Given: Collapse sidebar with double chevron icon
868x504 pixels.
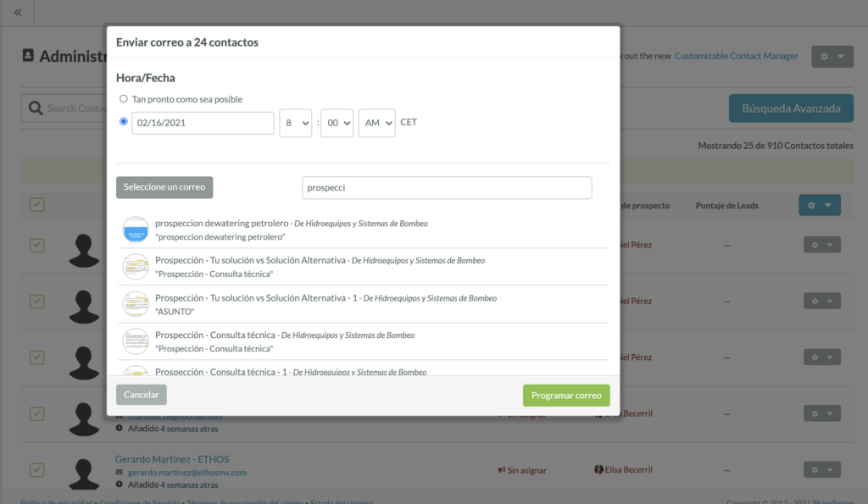Looking at the screenshot, I should click(x=18, y=12).
